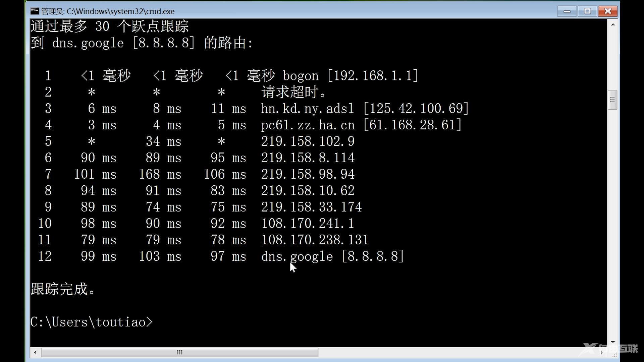Maximize the cmd.exe window
This screenshot has height=362, width=644.
587,11
